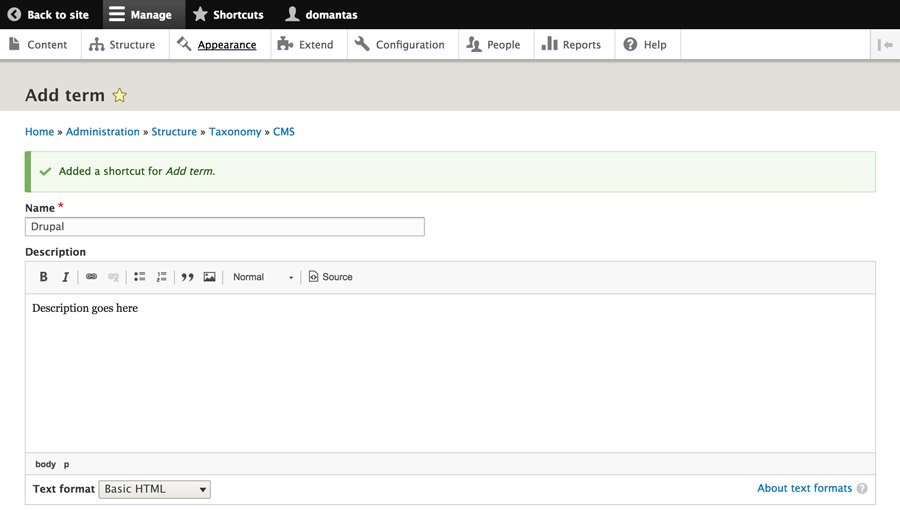Open the Configuration section

[x=400, y=45]
